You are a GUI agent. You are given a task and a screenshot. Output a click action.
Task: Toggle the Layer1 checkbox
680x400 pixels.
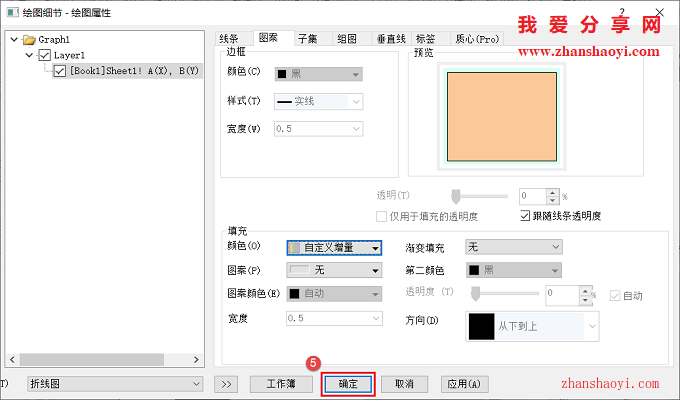pyautogui.click(x=44, y=55)
